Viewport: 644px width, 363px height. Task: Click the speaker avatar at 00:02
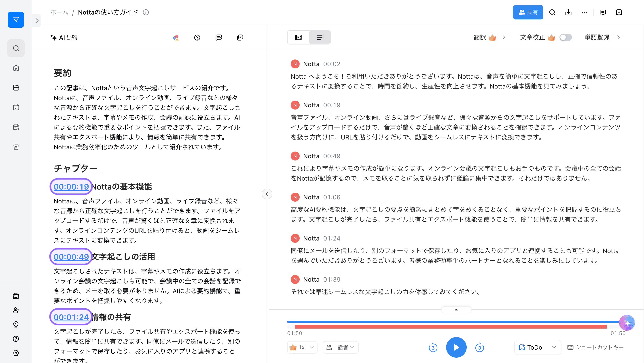click(295, 64)
